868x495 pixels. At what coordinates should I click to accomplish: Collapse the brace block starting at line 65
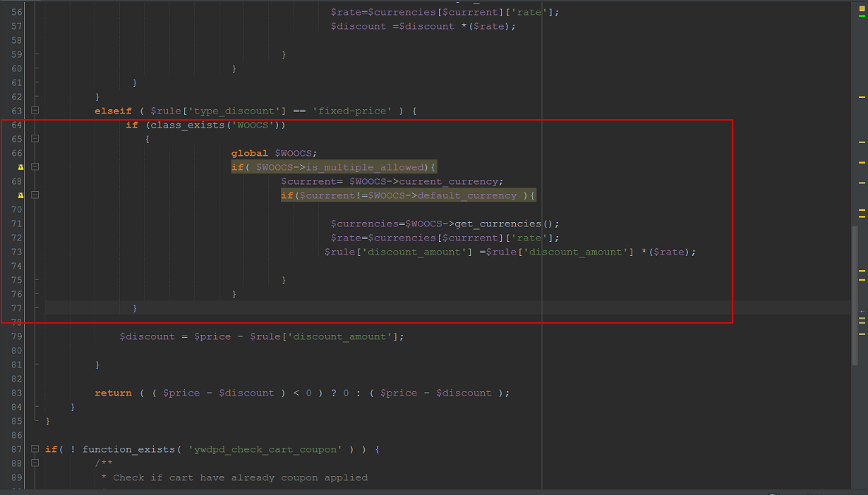tap(35, 139)
